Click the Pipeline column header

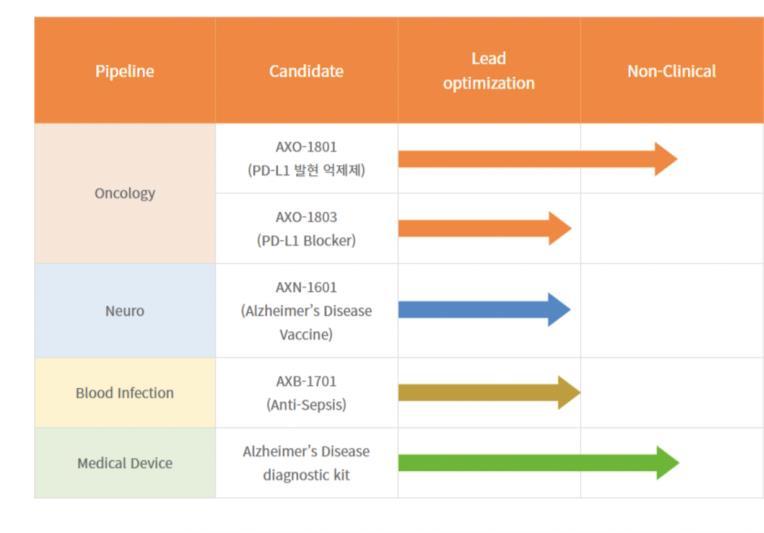point(125,71)
